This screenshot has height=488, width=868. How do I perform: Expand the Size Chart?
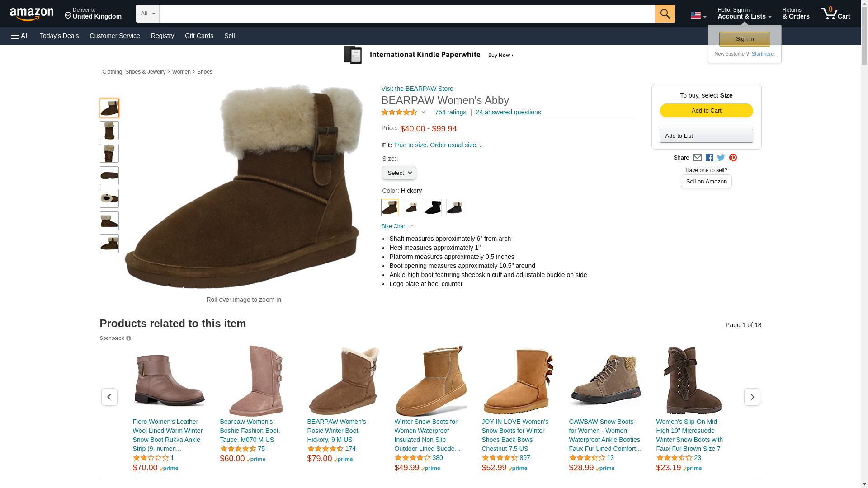pyautogui.click(x=397, y=226)
